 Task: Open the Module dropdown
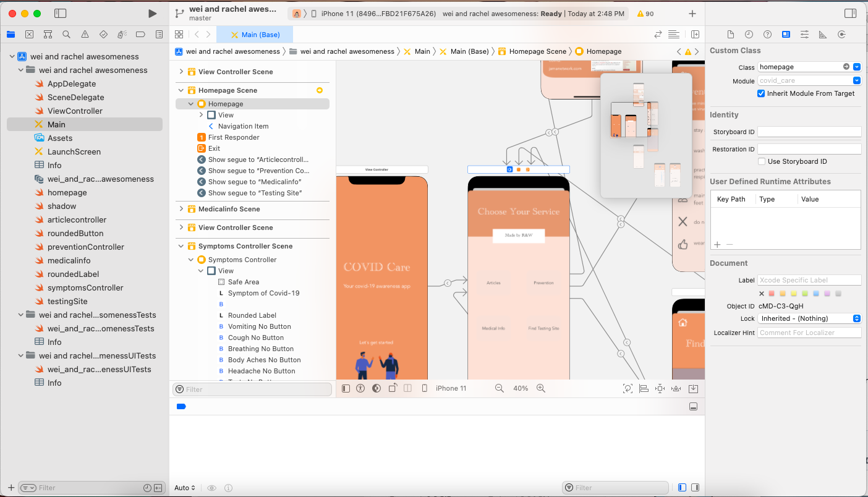coord(857,80)
